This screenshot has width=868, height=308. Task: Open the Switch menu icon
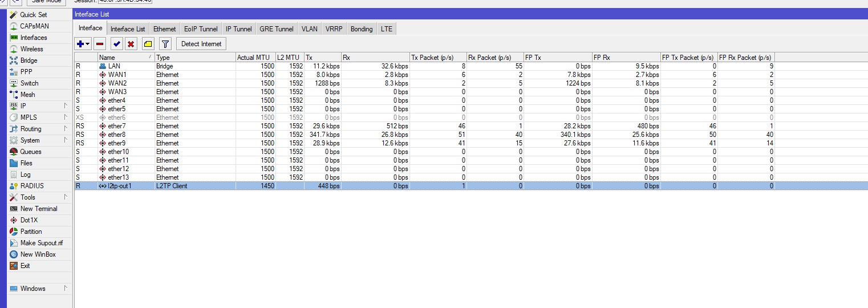click(x=14, y=83)
